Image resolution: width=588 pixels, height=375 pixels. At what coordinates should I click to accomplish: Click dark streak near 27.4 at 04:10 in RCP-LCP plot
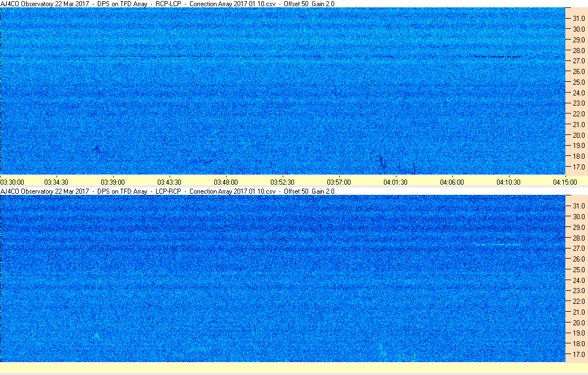pos(498,57)
